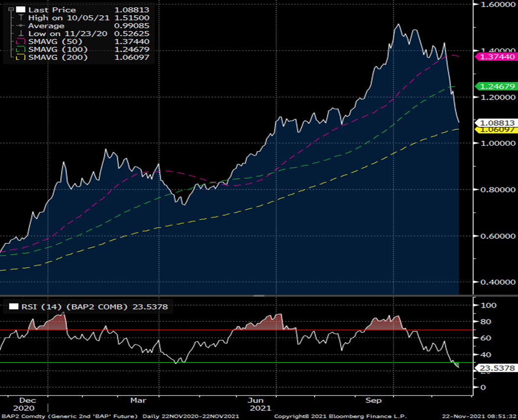The width and height of the screenshot is (518, 420).
Task: Click the 0.80000 price axis label
Action: click(x=498, y=190)
